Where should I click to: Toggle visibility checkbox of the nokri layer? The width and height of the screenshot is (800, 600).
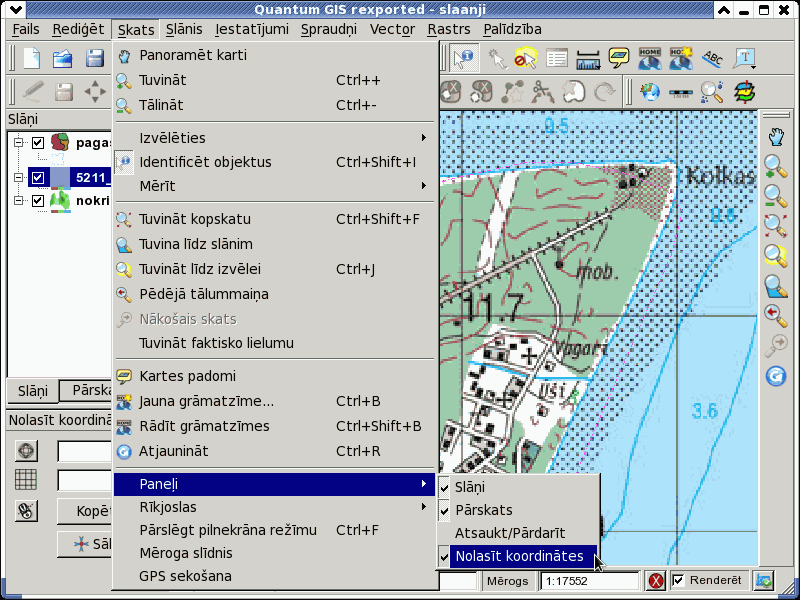(38, 201)
